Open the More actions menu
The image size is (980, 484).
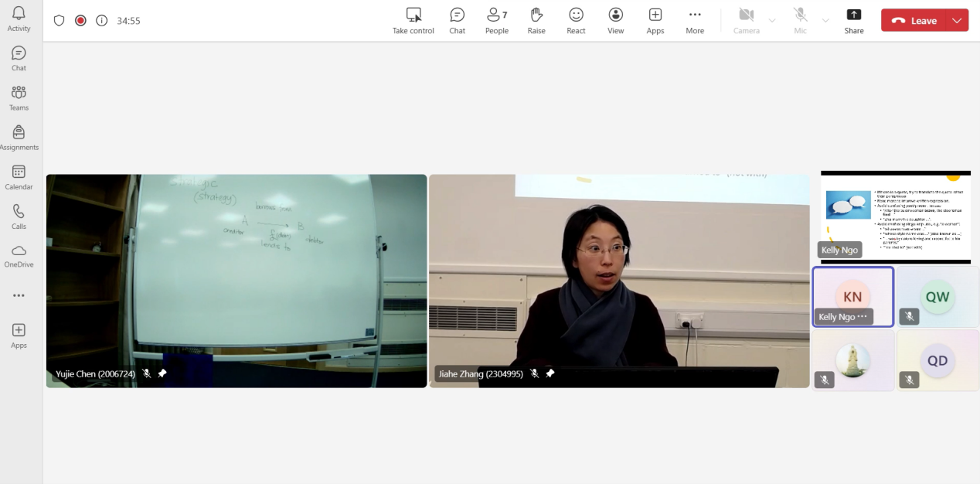tap(695, 21)
